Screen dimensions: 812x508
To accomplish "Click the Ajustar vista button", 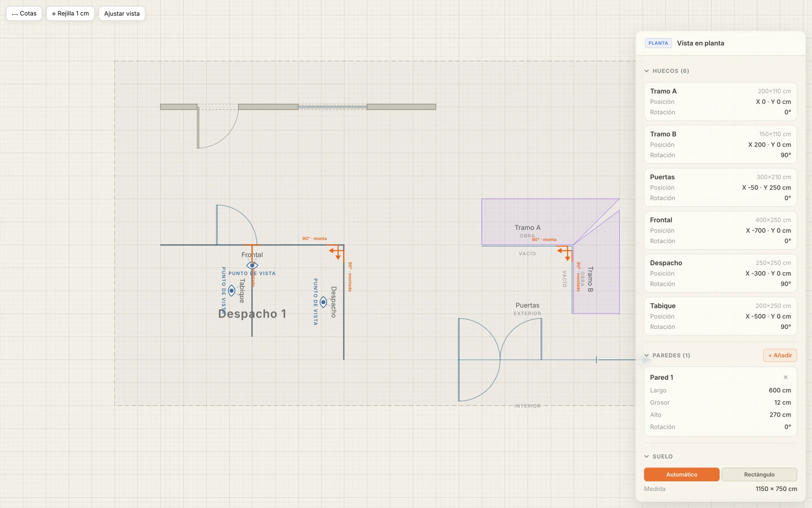I will 122,14.
